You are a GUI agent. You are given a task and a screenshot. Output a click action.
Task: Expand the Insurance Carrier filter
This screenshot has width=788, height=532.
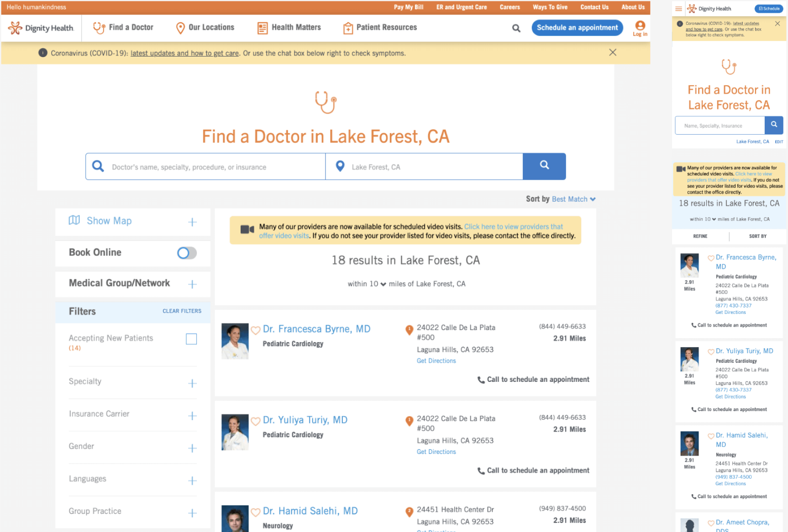pos(192,416)
